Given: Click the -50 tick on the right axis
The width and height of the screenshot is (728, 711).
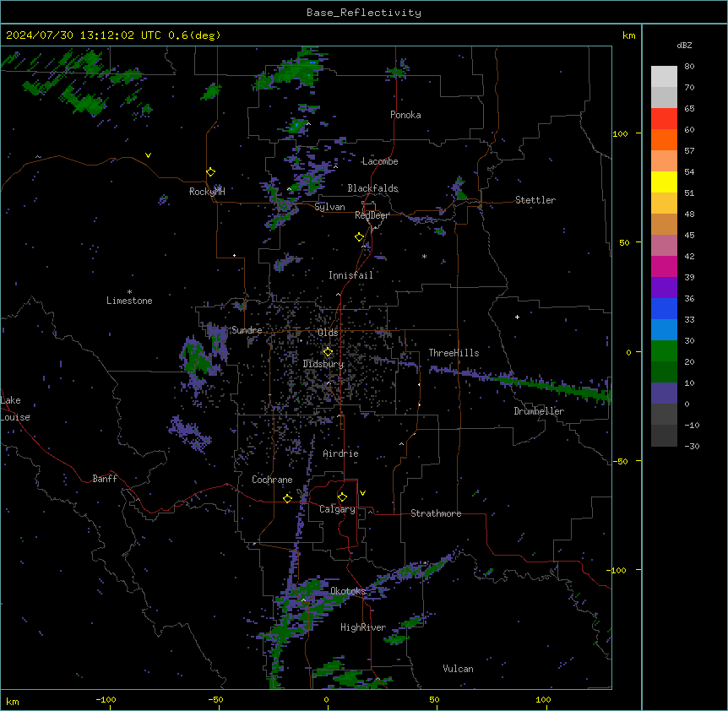Looking at the screenshot, I should click(x=620, y=461).
